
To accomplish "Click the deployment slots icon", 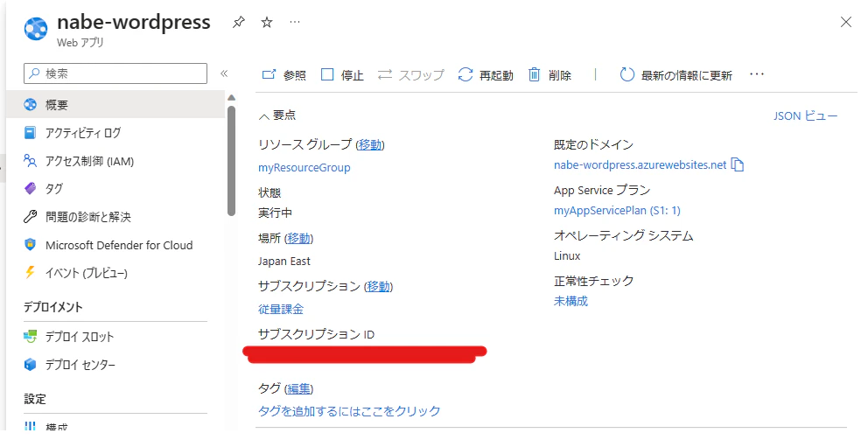I will point(31,337).
